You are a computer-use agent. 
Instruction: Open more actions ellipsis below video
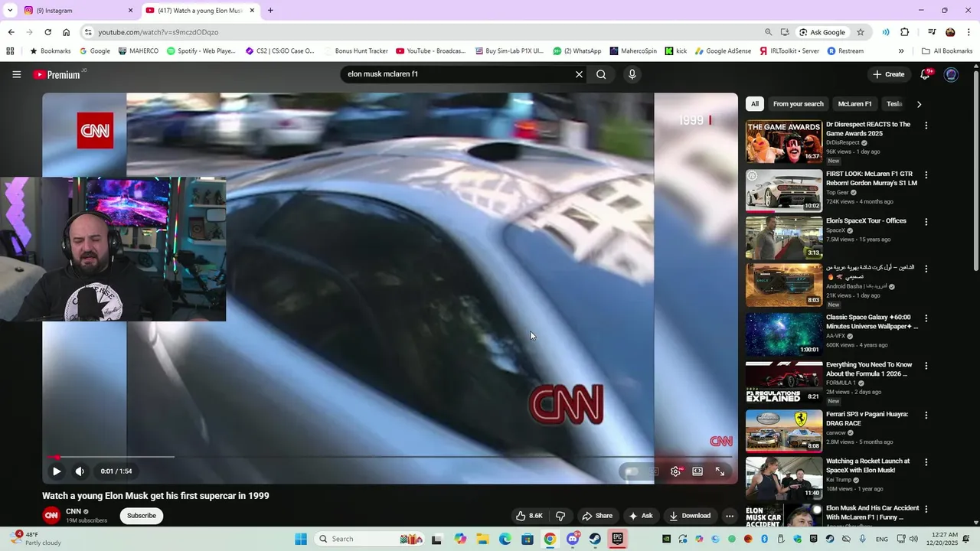(x=730, y=516)
